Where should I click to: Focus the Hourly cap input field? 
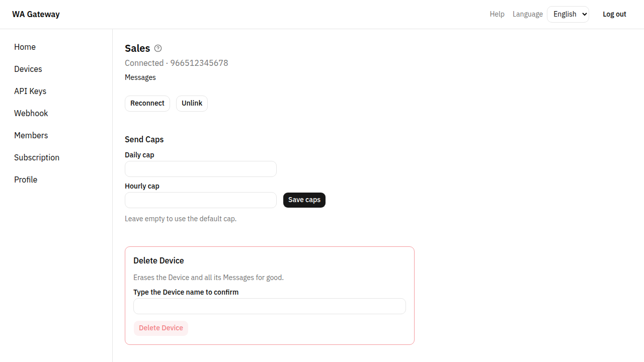[201, 200]
